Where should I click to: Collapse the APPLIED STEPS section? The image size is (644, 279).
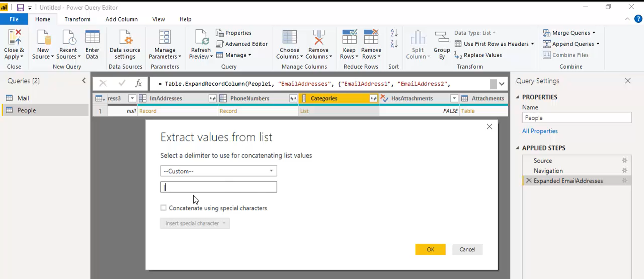[517, 148]
